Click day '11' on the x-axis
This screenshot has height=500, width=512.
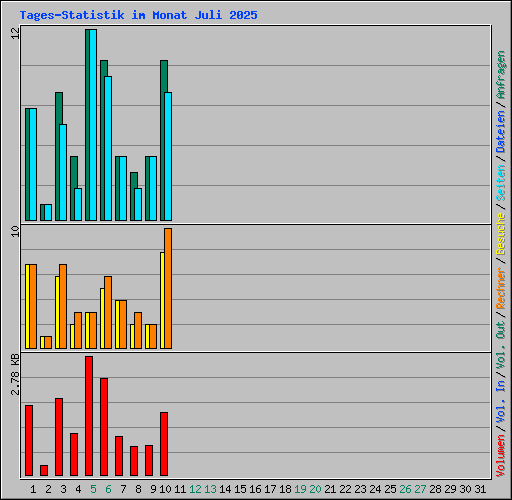point(180,489)
